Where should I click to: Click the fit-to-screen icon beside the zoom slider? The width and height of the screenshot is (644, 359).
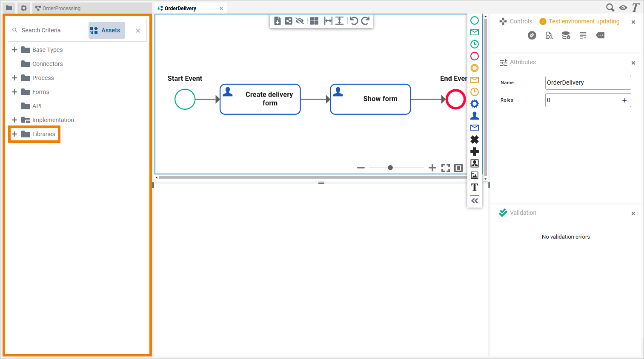point(446,168)
